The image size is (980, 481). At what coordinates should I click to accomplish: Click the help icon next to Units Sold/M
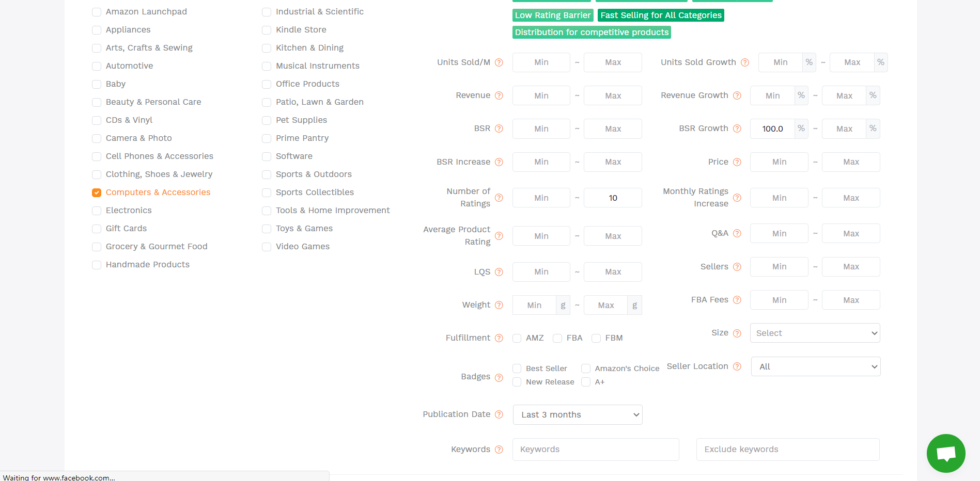click(499, 62)
